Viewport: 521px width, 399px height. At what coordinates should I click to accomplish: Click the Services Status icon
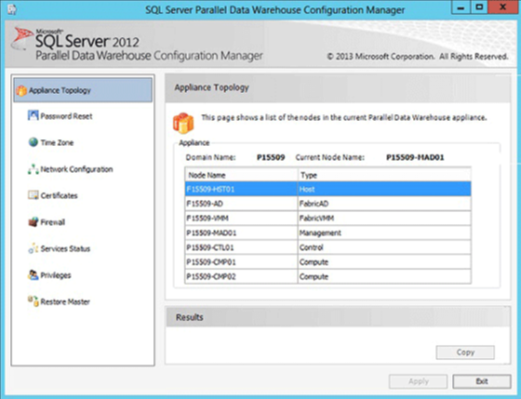33,248
